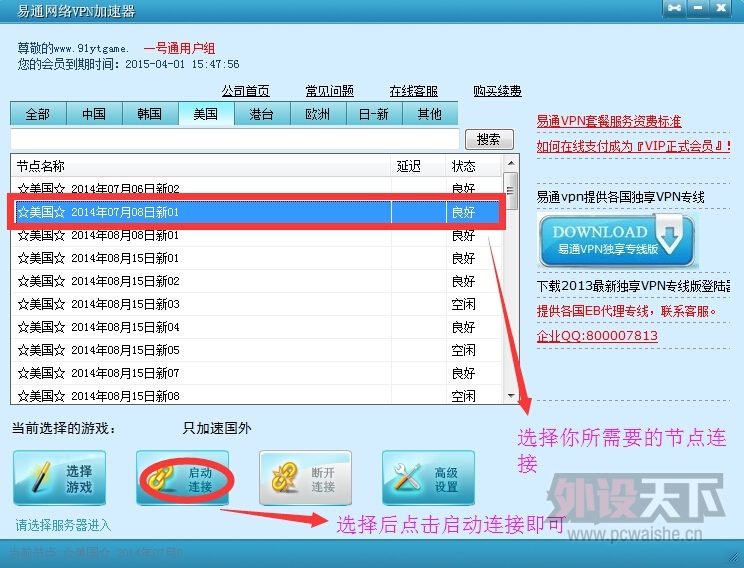The width and height of the screenshot is (744, 568).
Task: Click 空闲 status of 08月15日新03 row
Action: 464,304
